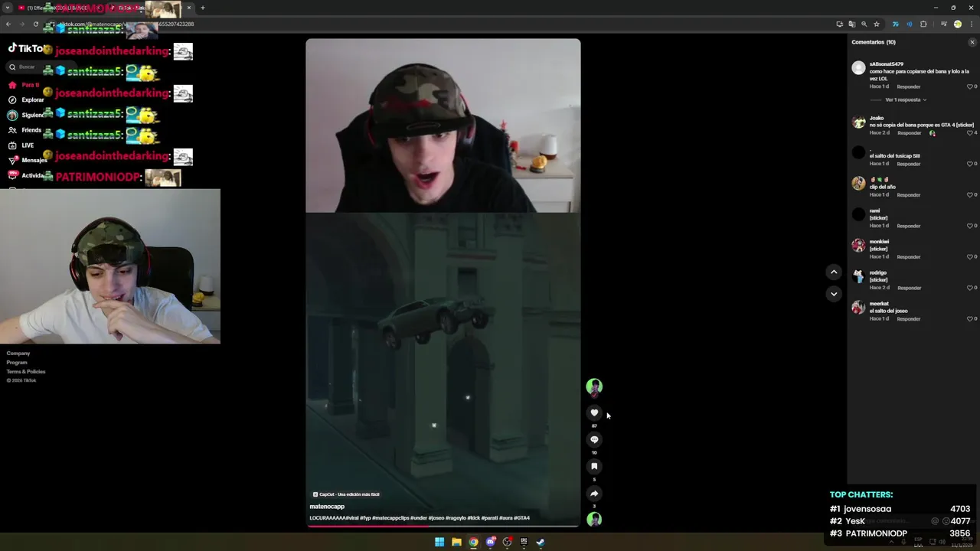The width and height of the screenshot is (980, 551).
Task: Like sABsonat5479's comment with the heart
Action: [x=970, y=86]
